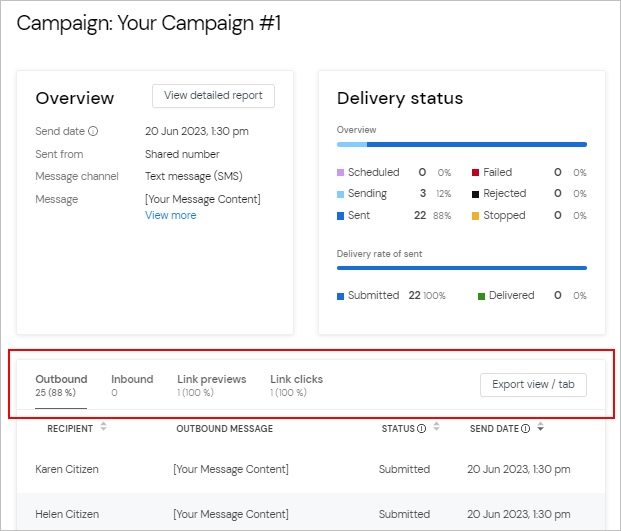The height and width of the screenshot is (531, 621).
Task: Click the Export view / tab button
Action: pos(533,384)
